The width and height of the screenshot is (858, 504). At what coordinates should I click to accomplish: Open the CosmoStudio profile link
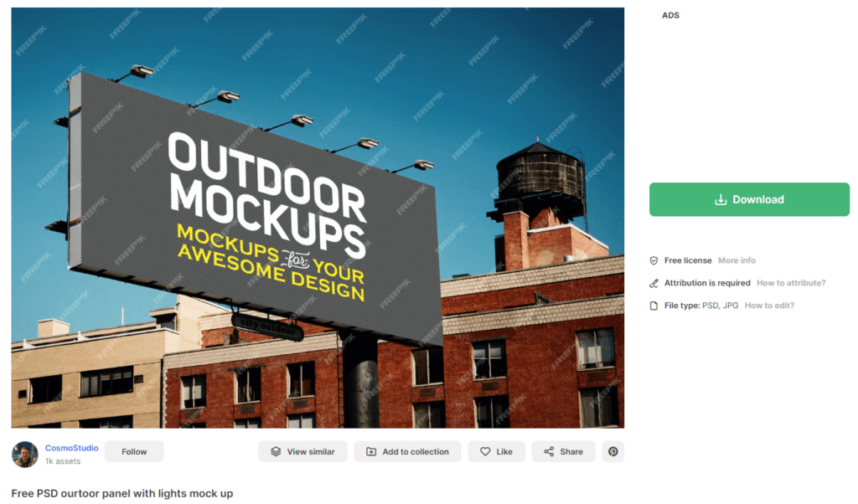tap(72, 448)
